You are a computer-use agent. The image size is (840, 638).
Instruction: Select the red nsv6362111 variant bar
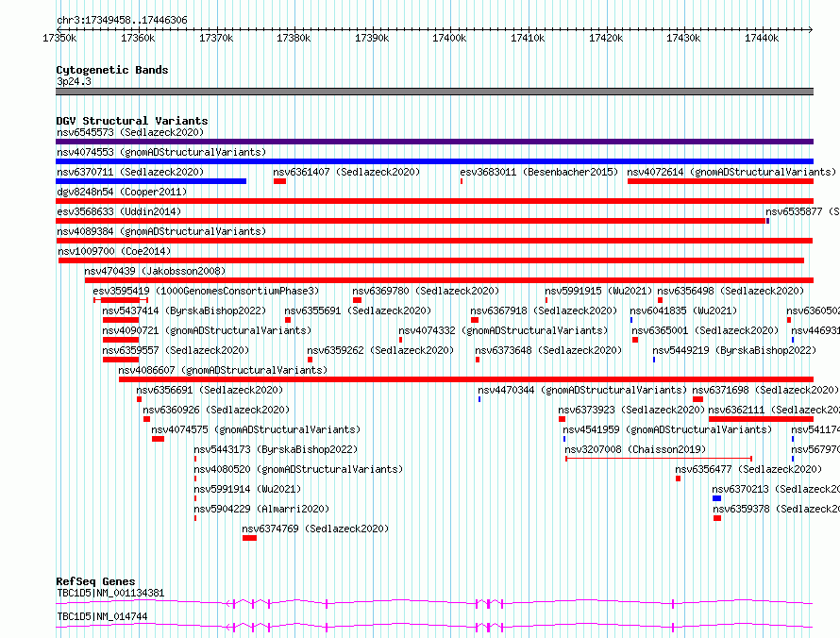point(762,419)
